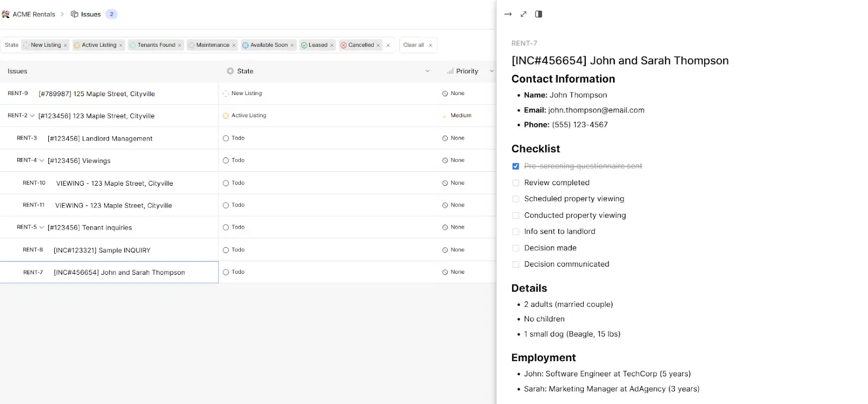Click the Issues stack icon in breadcrumb
The image size is (868, 404).
[x=74, y=14]
